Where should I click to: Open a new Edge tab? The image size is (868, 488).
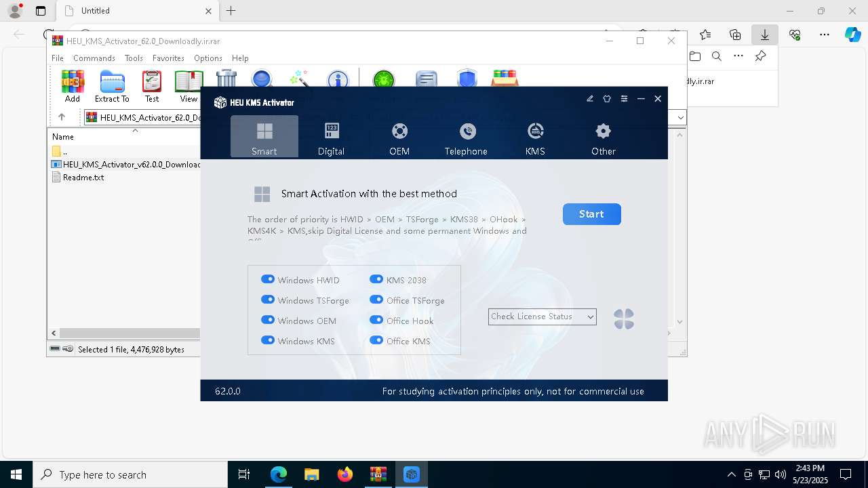[x=231, y=11]
